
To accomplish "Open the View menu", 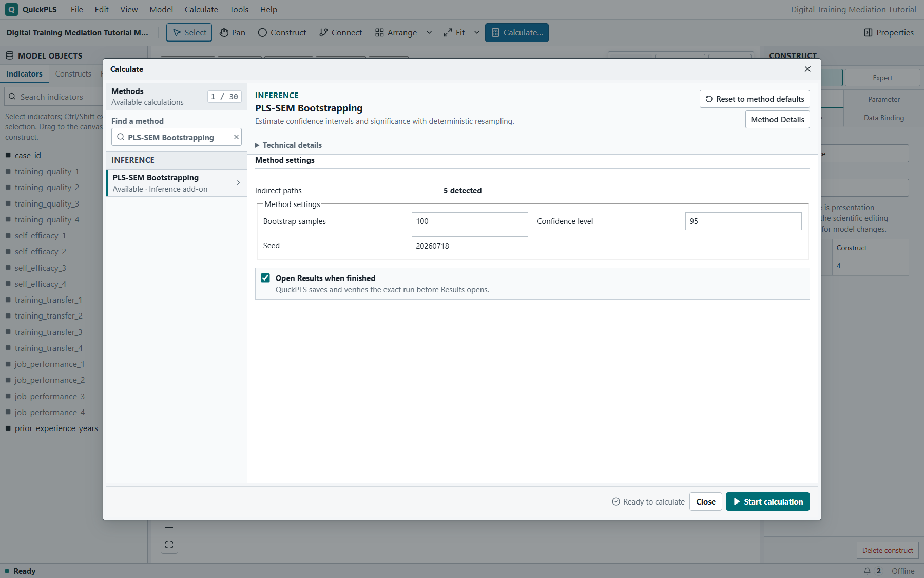I will (129, 9).
